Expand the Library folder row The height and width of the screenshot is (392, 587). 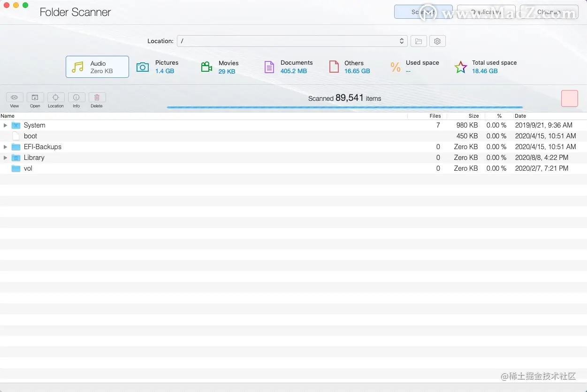5,158
